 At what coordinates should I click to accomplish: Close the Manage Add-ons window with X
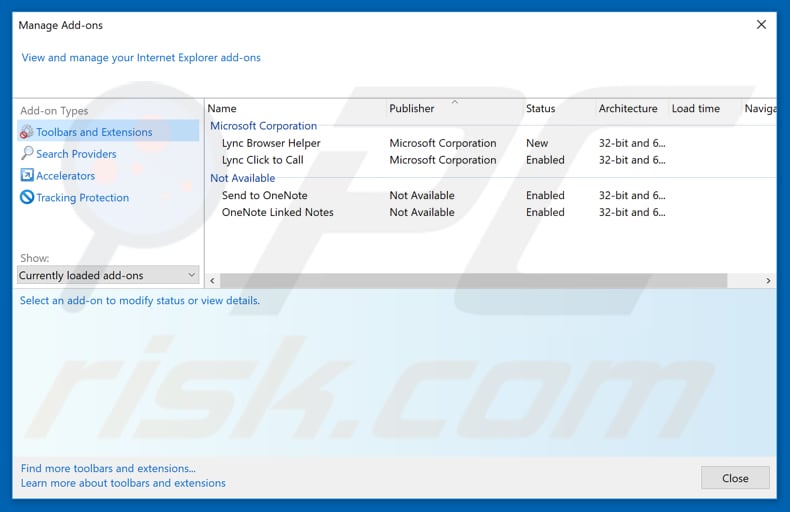(761, 24)
